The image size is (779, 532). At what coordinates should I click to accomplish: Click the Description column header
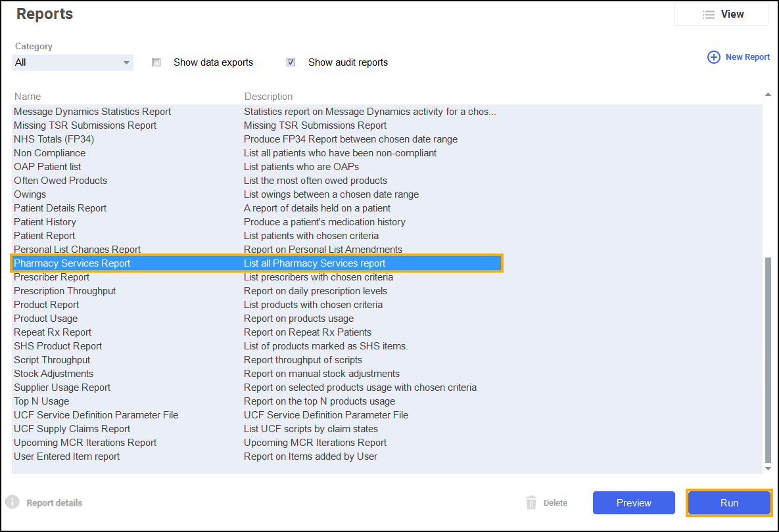pos(268,97)
